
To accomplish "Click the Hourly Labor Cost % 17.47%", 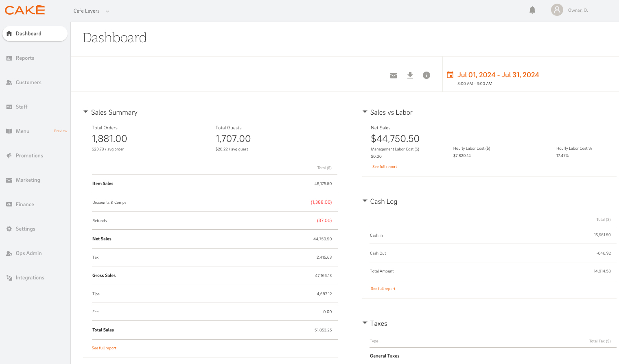I will pos(562,156).
